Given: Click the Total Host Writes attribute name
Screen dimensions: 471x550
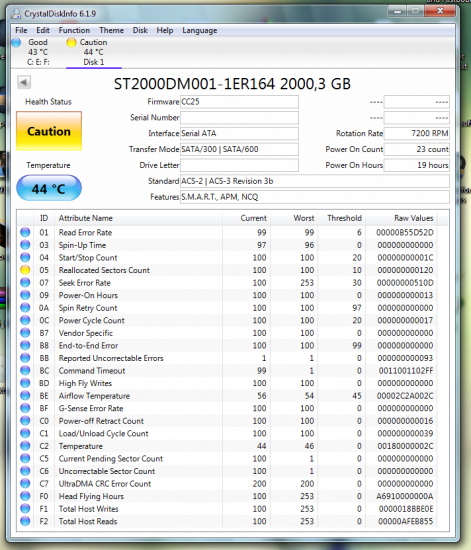Looking at the screenshot, I should coord(88,509).
